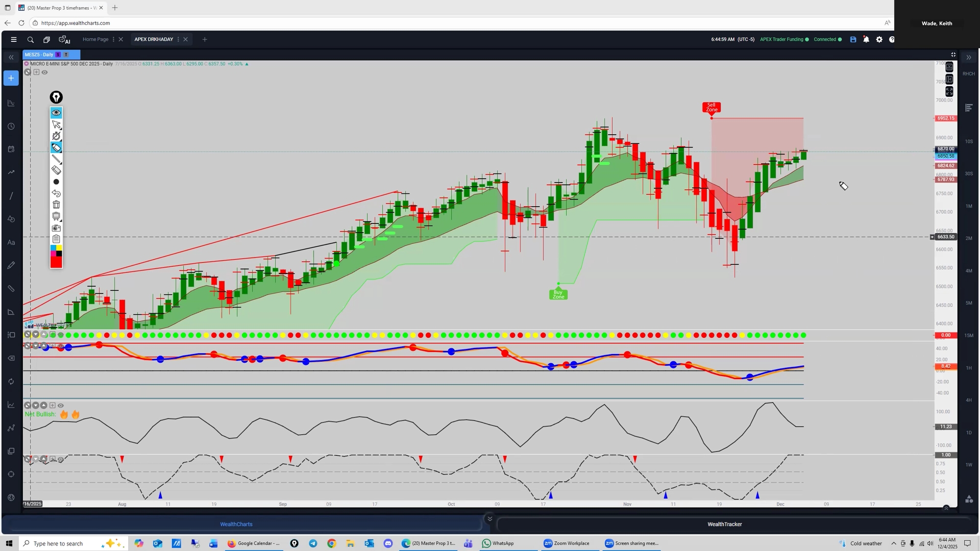Click the undo arrow in drawing toolbar
Image resolution: width=980 pixels, height=551 pixels.
[56, 193]
